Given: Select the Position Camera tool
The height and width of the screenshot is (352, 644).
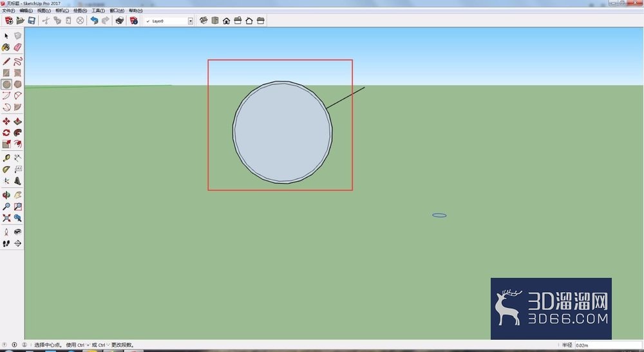Looking at the screenshot, I should tap(6, 232).
